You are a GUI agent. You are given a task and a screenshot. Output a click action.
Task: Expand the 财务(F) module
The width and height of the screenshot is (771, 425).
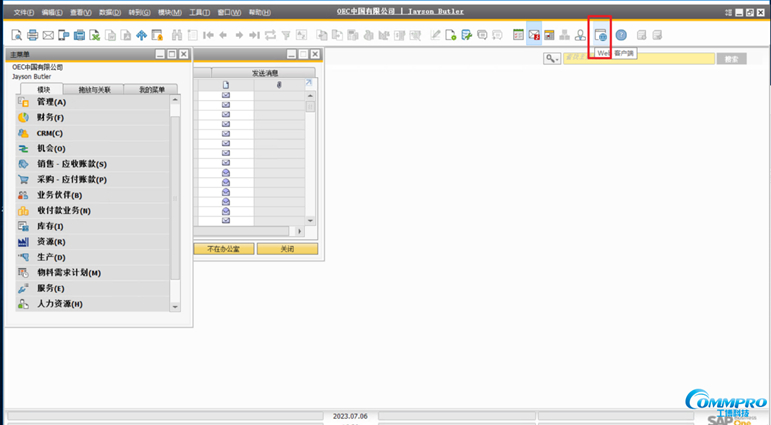(x=50, y=117)
